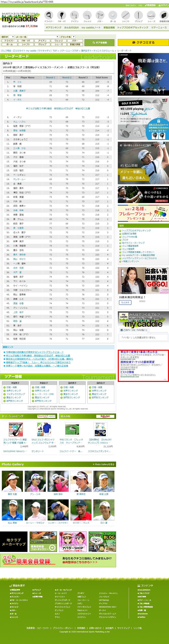169x644 pixels.
Task: Click the 初めての方へ link
Action: tap(131, 5)
